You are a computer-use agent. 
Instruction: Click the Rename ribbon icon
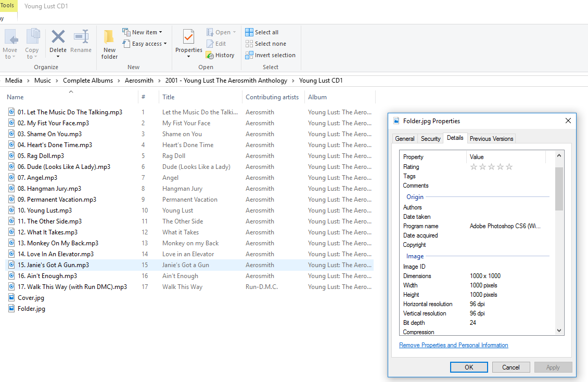pyautogui.click(x=81, y=37)
